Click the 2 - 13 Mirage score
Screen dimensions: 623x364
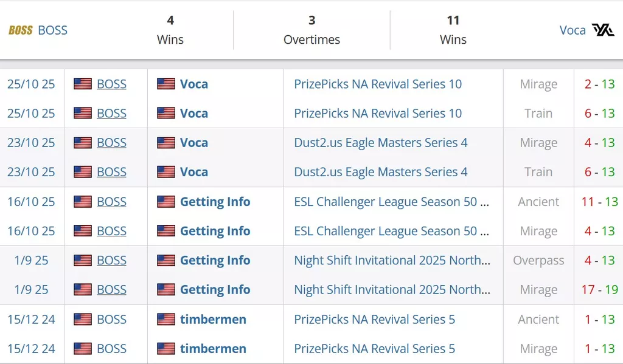pyautogui.click(x=599, y=84)
